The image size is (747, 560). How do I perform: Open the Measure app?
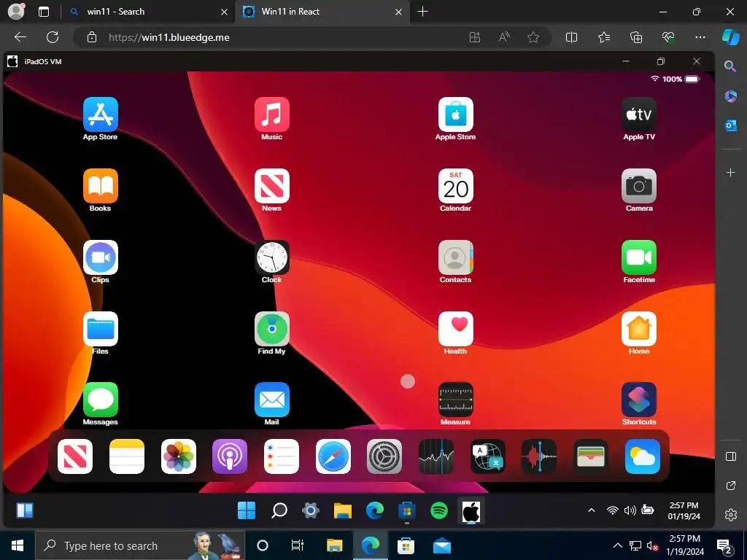pos(456,400)
